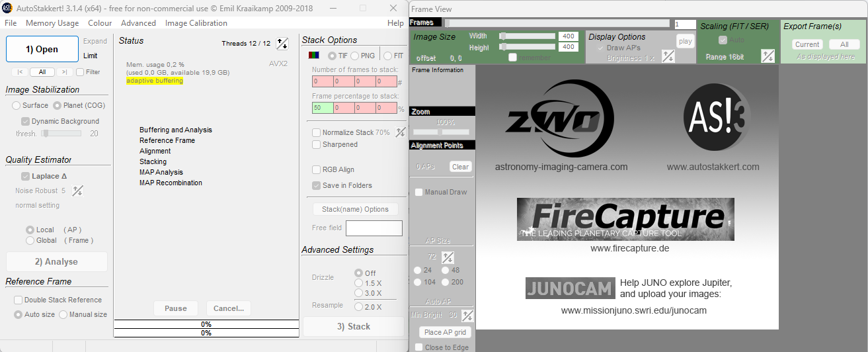The image size is (868, 352).
Task: Select Local (AP) quality estimator
Action: 30,230
